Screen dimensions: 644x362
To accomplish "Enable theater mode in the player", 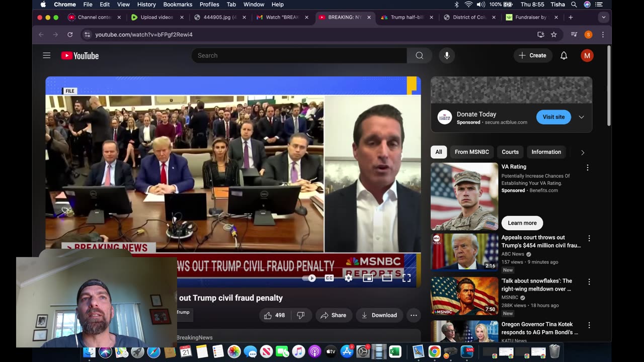I will (387, 278).
